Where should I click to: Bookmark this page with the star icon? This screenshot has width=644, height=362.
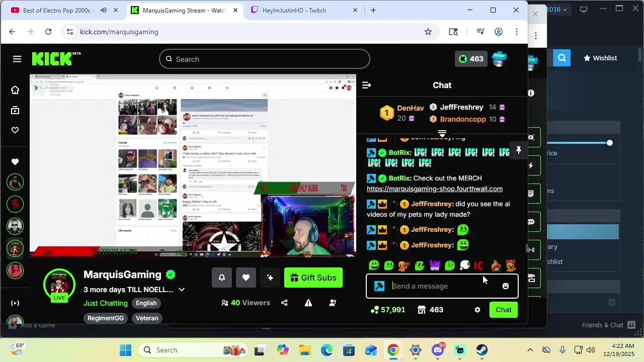(x=428, y=32)
